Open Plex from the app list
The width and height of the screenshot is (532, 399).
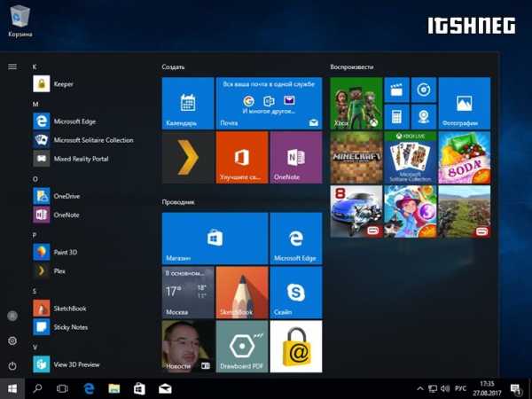point(49,270)
